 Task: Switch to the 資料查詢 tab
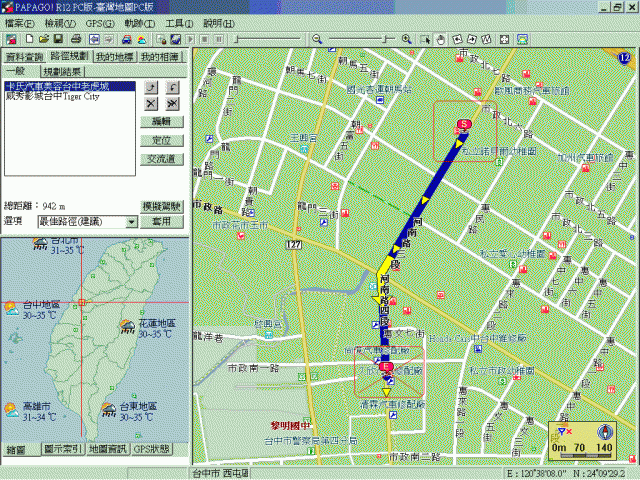point(24,57)
